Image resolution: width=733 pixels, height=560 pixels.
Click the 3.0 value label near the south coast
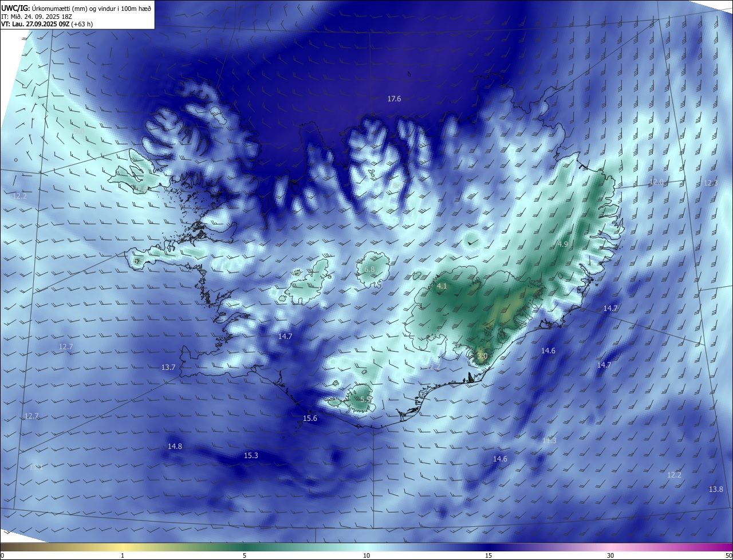(x=482, y=356)
